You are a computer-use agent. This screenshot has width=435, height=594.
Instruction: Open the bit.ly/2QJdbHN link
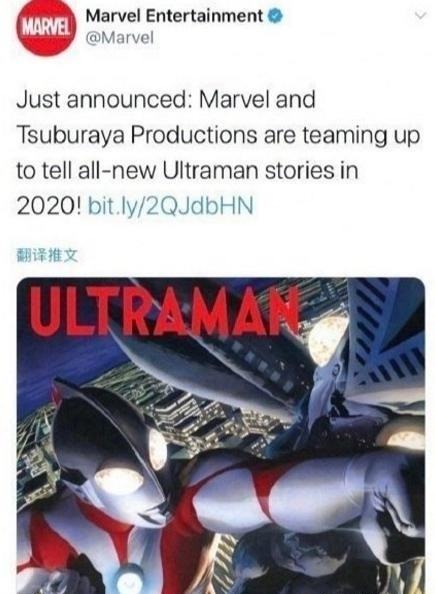(171, 206)
